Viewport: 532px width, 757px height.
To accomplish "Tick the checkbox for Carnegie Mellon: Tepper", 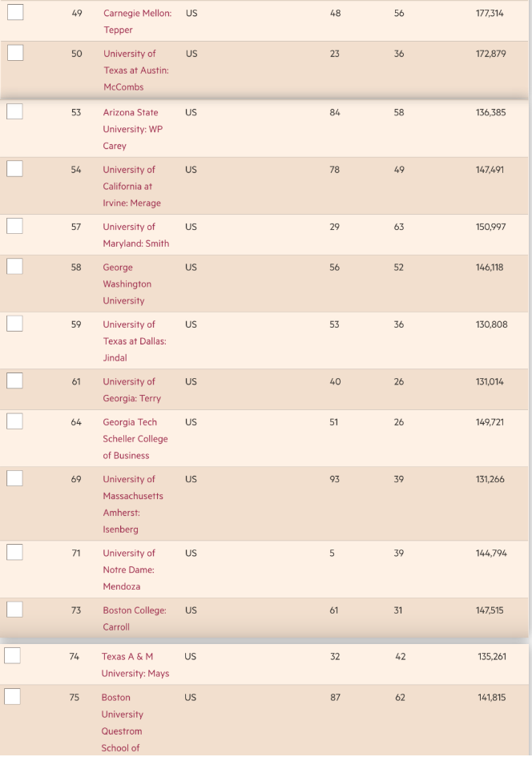I will 15,12.
